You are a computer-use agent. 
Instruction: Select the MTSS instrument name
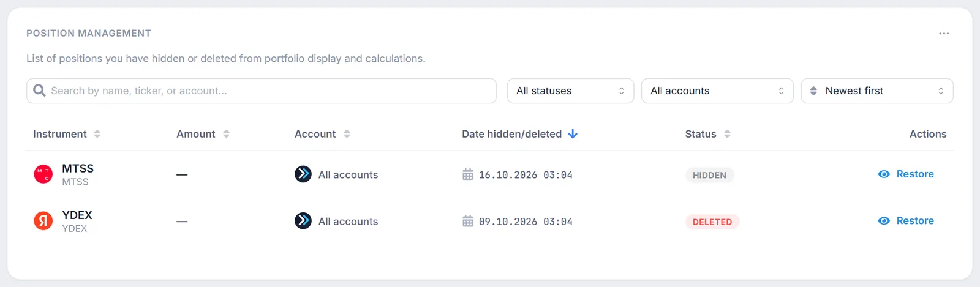78,168
